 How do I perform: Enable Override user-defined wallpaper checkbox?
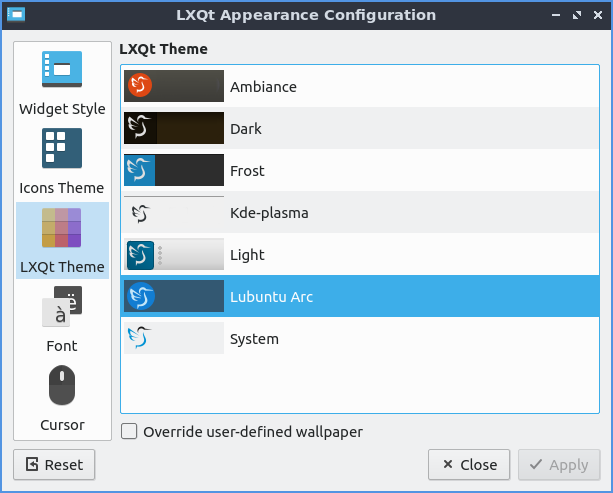130,432
